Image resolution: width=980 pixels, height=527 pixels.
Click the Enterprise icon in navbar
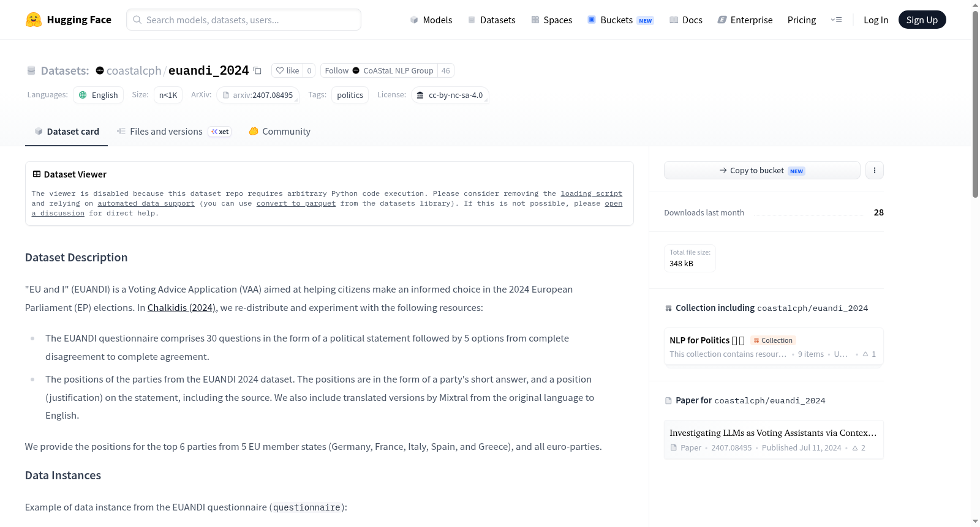[722, 20]
